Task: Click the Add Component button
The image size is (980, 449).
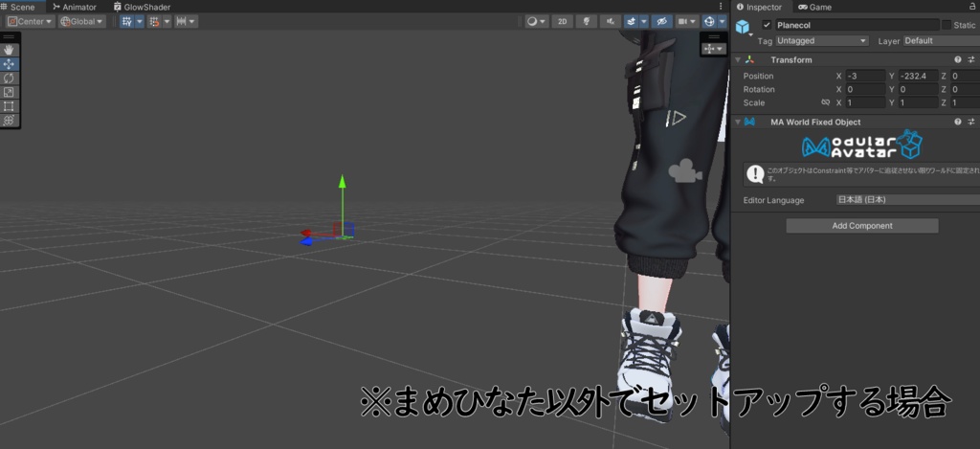Action: pos(862,226)
